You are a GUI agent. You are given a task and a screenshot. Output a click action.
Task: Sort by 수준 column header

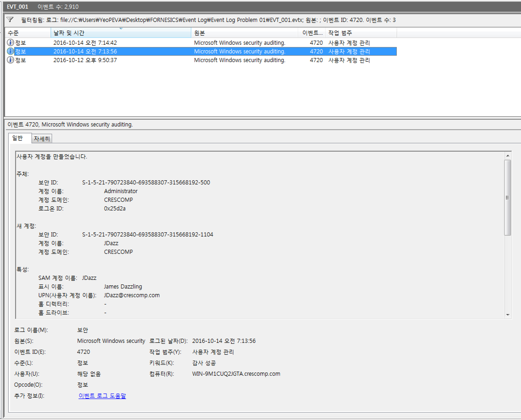(27, 33)
